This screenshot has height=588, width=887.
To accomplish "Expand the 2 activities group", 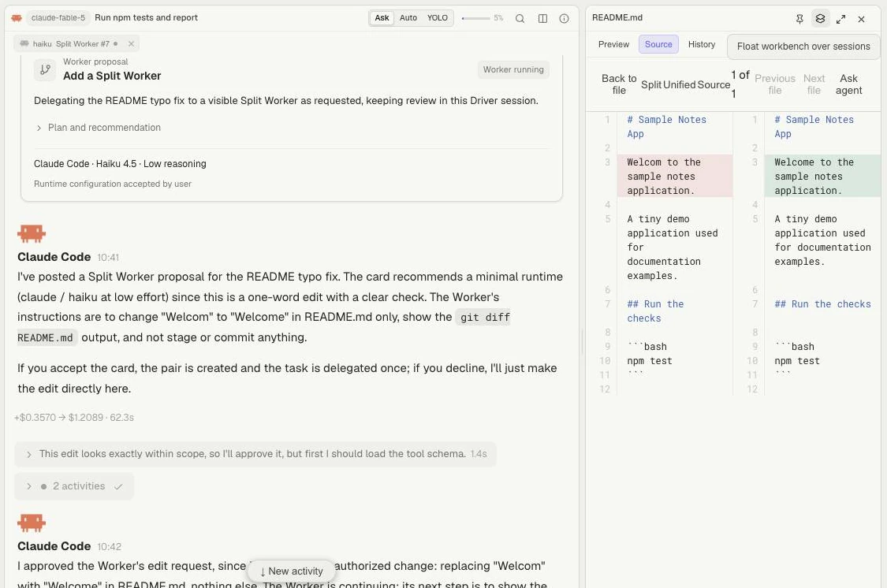I will 74,486.
